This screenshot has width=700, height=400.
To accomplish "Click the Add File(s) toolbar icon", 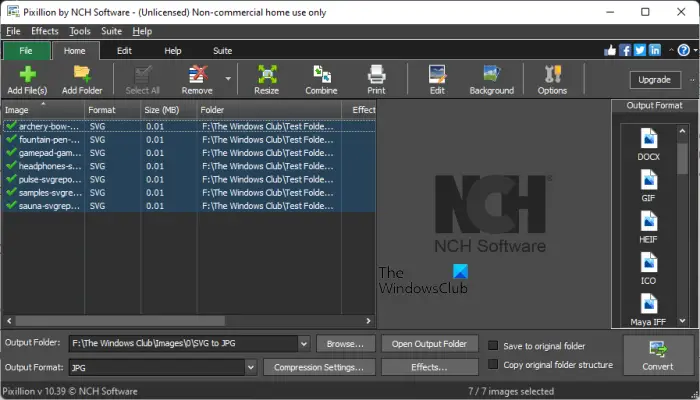I will (x=28, y=80).
